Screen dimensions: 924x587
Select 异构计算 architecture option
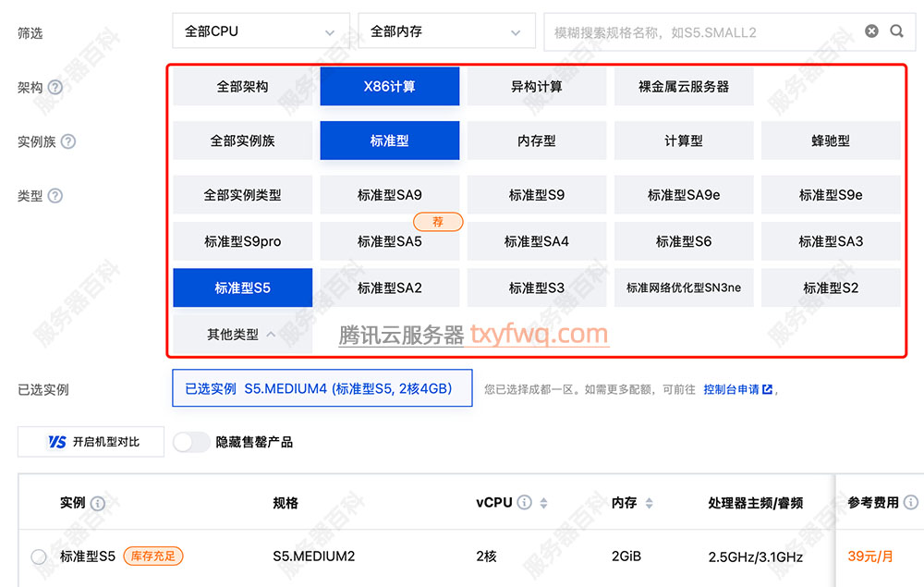[x=537, y=87]
